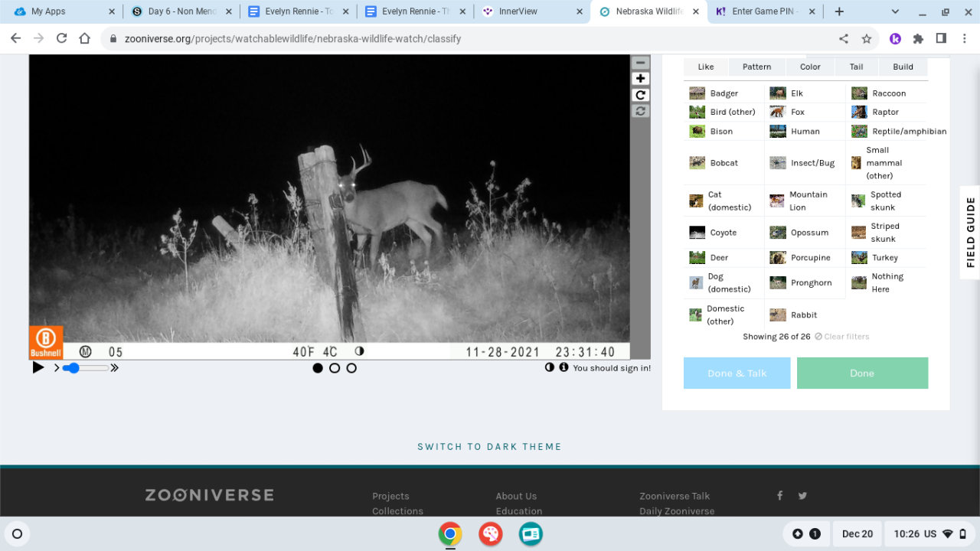The width and height of the screenshot is (980, 551).
Task: Rotate the trail camera image
Action: 641,95
